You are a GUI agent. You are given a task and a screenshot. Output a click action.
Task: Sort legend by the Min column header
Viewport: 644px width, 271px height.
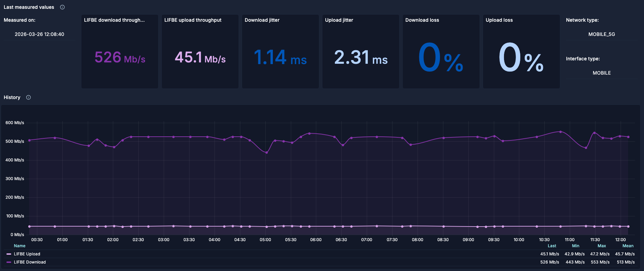[576, 246]
